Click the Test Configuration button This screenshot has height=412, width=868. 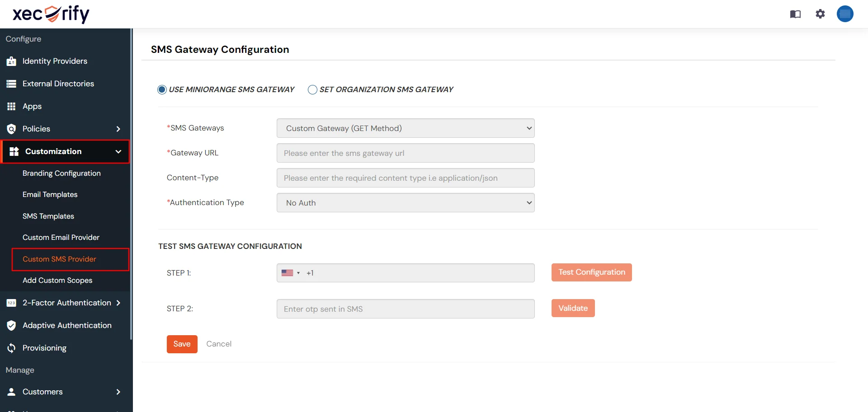591,272
